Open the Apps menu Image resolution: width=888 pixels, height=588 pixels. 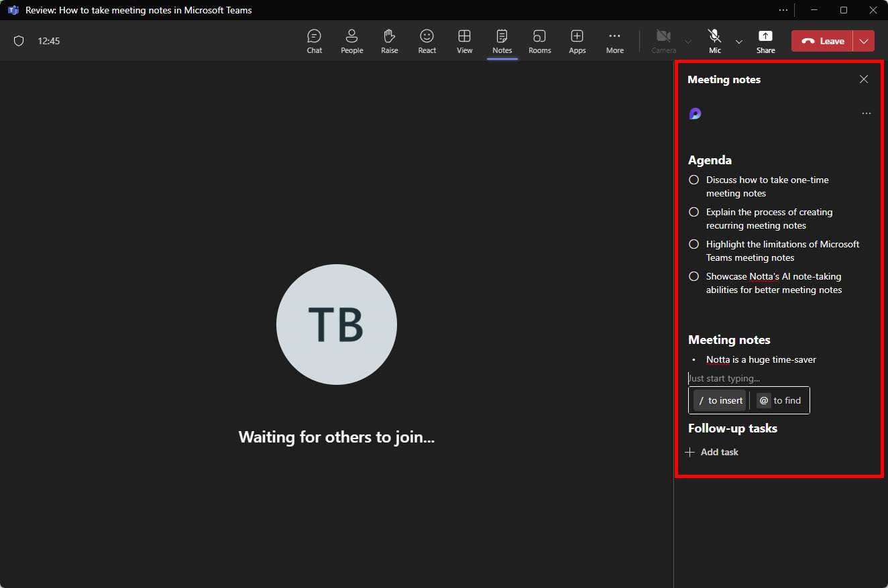coord(577,41)
